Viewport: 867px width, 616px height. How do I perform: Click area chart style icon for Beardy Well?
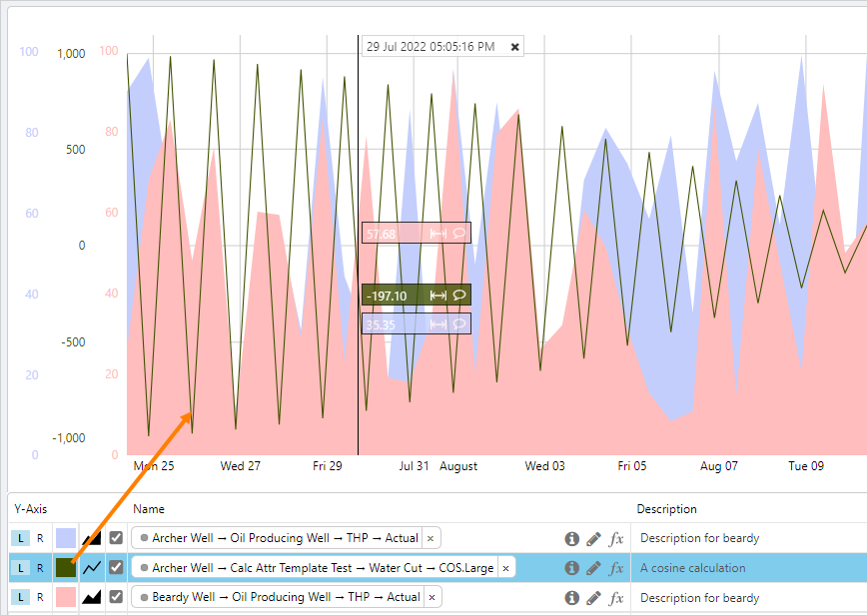(x=92, y=598)
